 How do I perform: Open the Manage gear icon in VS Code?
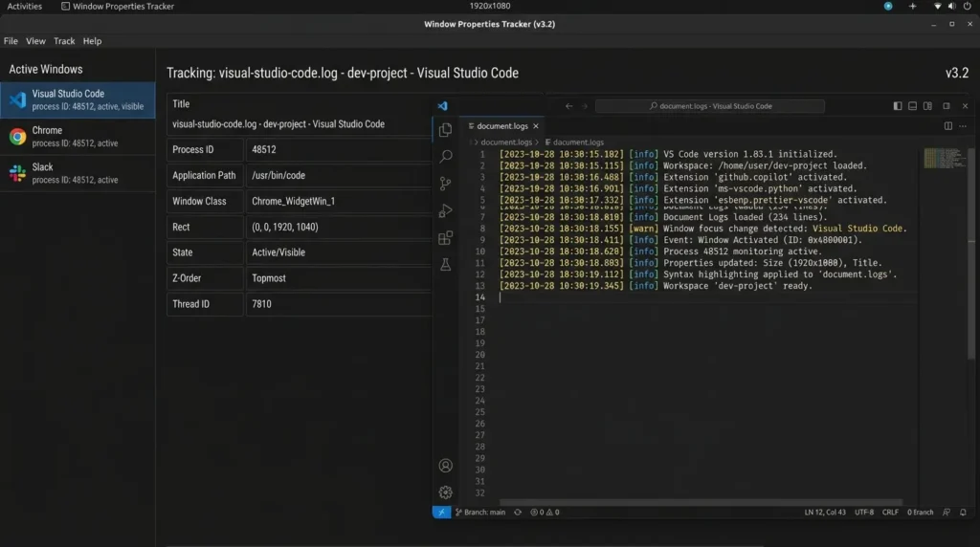coord(446,492)
